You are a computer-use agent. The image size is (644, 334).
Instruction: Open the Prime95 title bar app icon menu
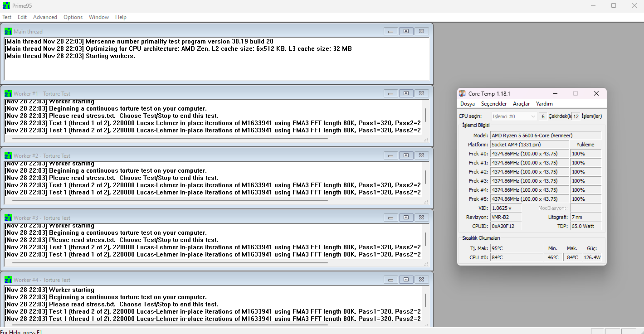pyautogui.click(x=6, y=5)
